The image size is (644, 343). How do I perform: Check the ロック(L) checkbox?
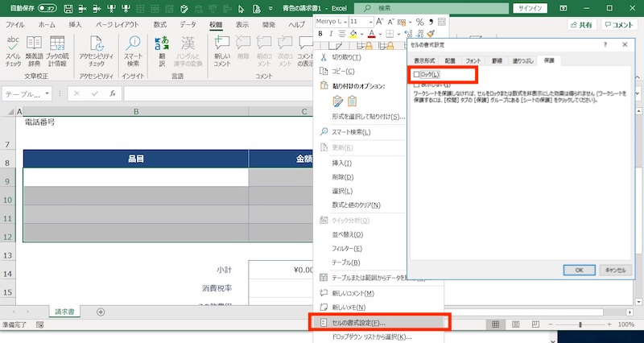click(x=417, y=75)
